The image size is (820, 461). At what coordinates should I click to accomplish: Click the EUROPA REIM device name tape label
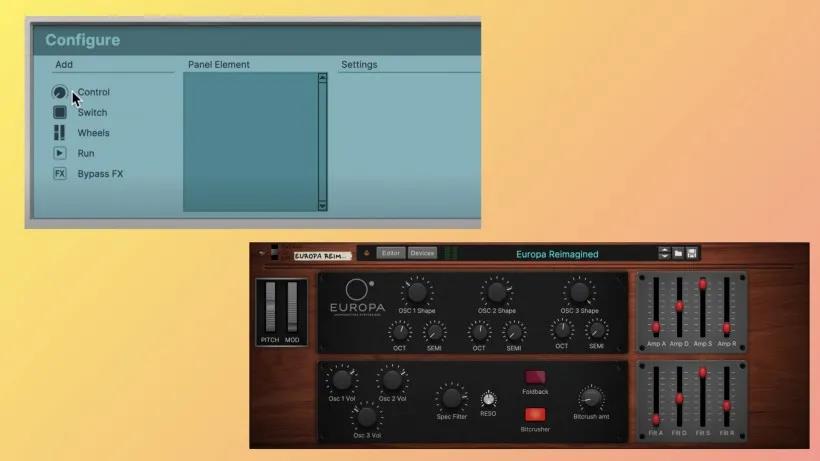pyautogui.click(x=322, y=256)
